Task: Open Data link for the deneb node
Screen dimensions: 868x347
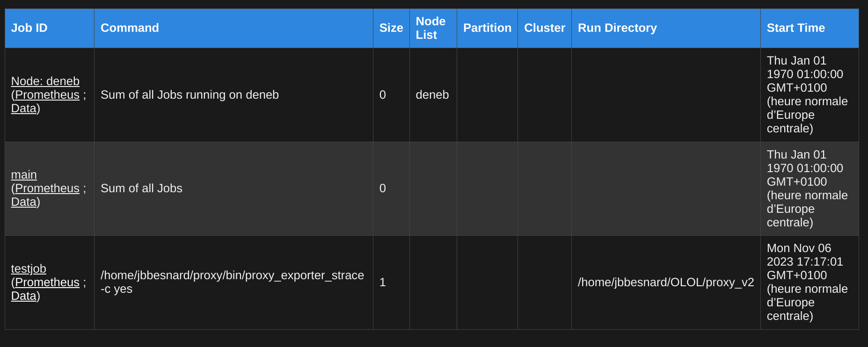Action: [24, 108]
